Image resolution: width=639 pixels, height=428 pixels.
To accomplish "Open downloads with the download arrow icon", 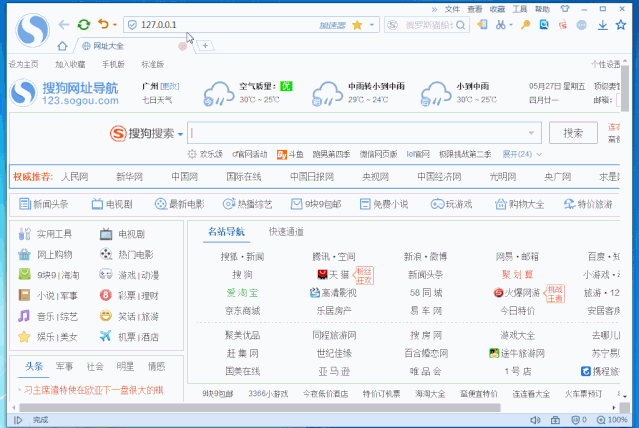I will pyautogui.click(x=602, y=25).
